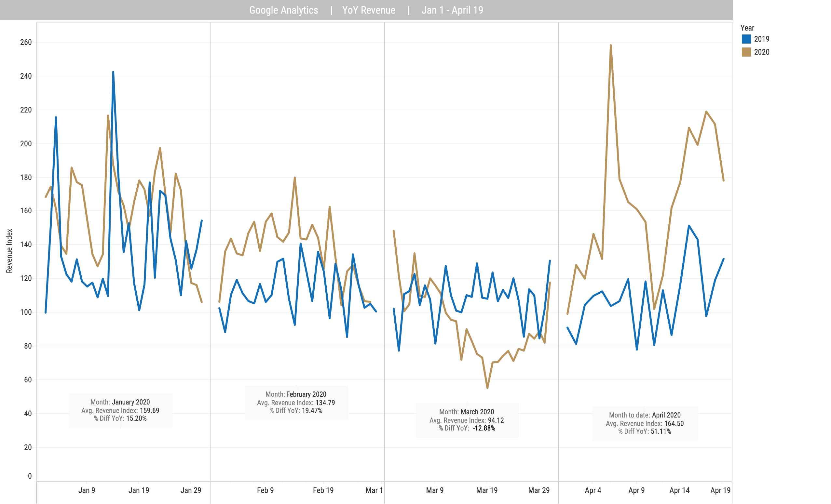831x504 pixels.
Task: Click the Mar 1 axis tick label
Action: 374,491
